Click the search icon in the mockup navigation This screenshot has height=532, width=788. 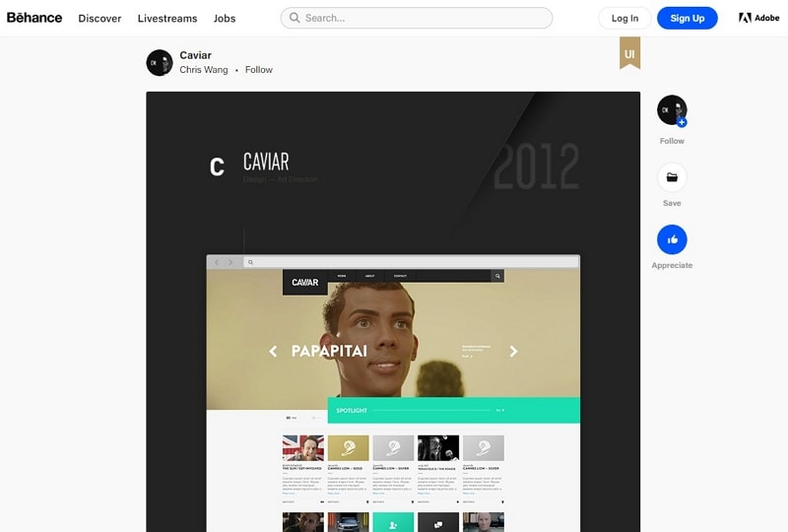pos(497,276)
